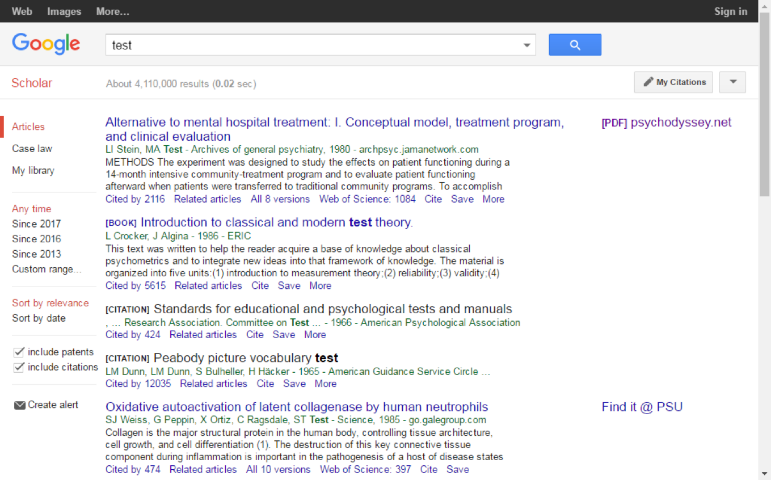Screen dimensions: 771x480
Task: Open Oxidative autoactivation of latent collagenase article
Action: tap(296, 407)
